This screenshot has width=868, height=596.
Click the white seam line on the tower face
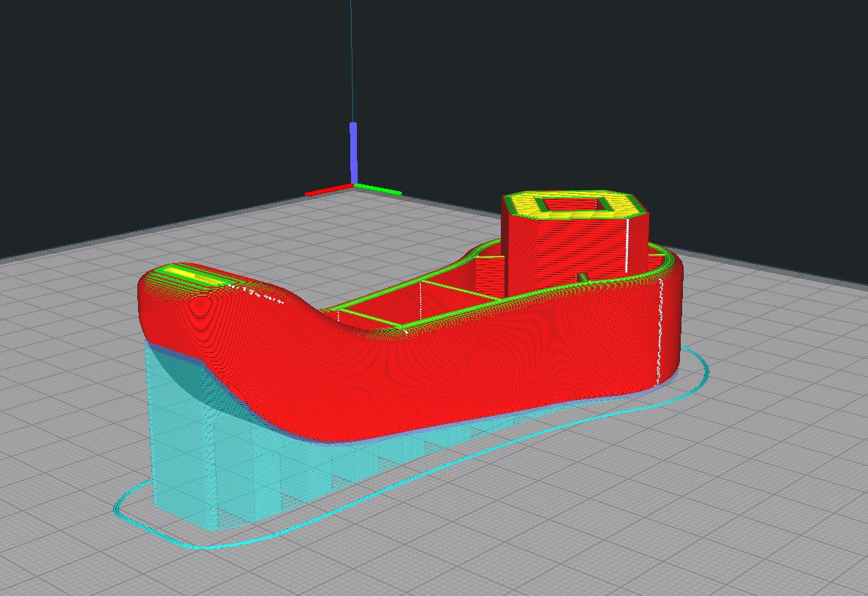pyautogui.click(x=627, y=245)
